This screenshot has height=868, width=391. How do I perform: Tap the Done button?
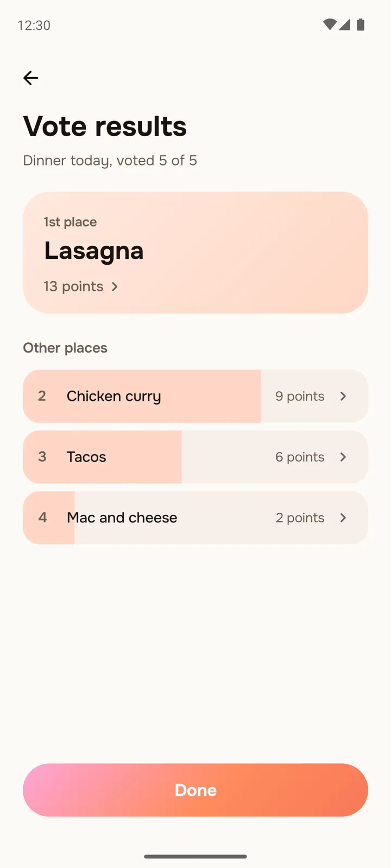tap(195, 790)
